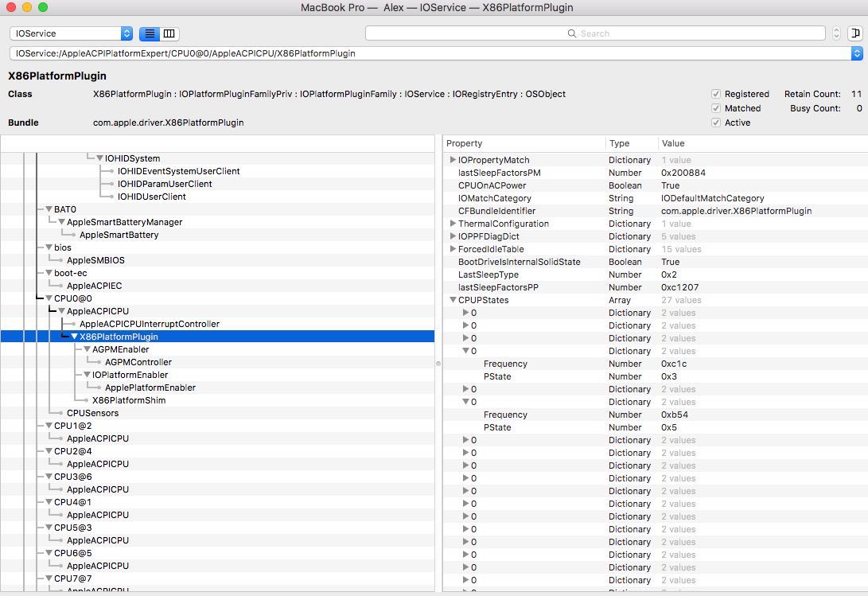Screen dimensions: 868x596
Task: Collapse the entry with Frequency 0xc1c
Action: (x=465, y=351)
